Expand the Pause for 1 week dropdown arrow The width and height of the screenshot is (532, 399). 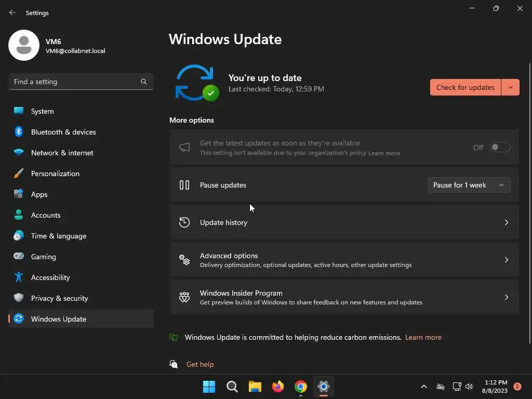[501, 185]
